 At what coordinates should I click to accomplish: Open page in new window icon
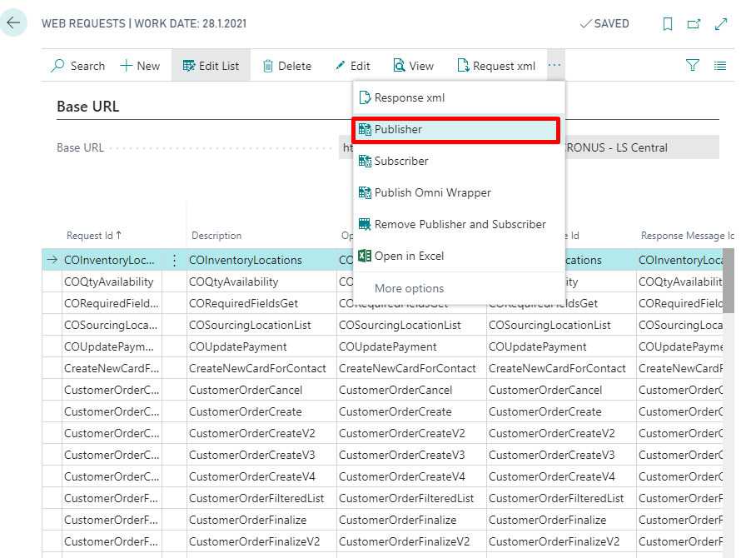click(x=694, y=24)
